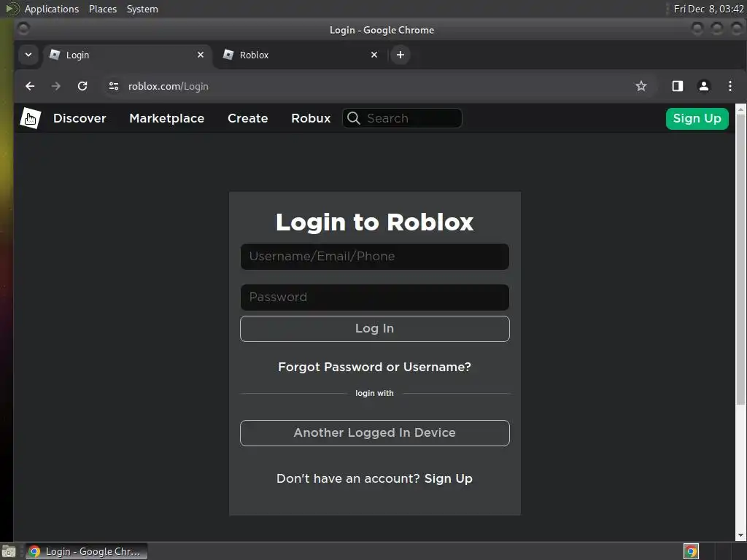
Task: Click the show desktop icon in bottom panel
Action: tap(9, 551)
